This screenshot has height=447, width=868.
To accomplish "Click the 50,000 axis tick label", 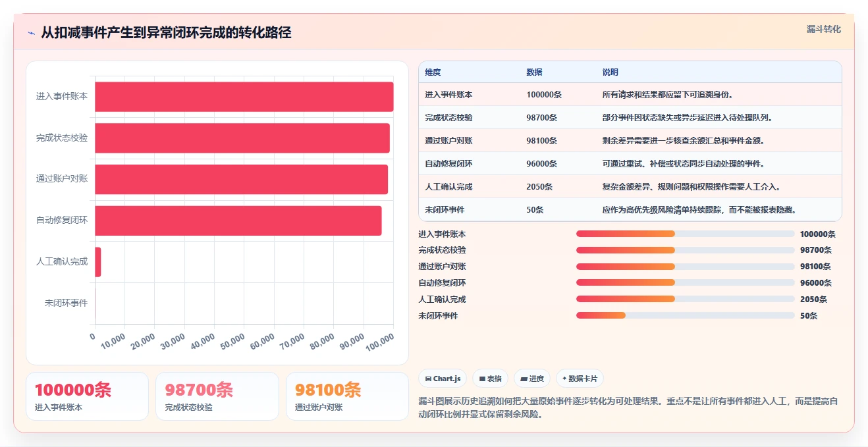I will click(x=232, y=342).
